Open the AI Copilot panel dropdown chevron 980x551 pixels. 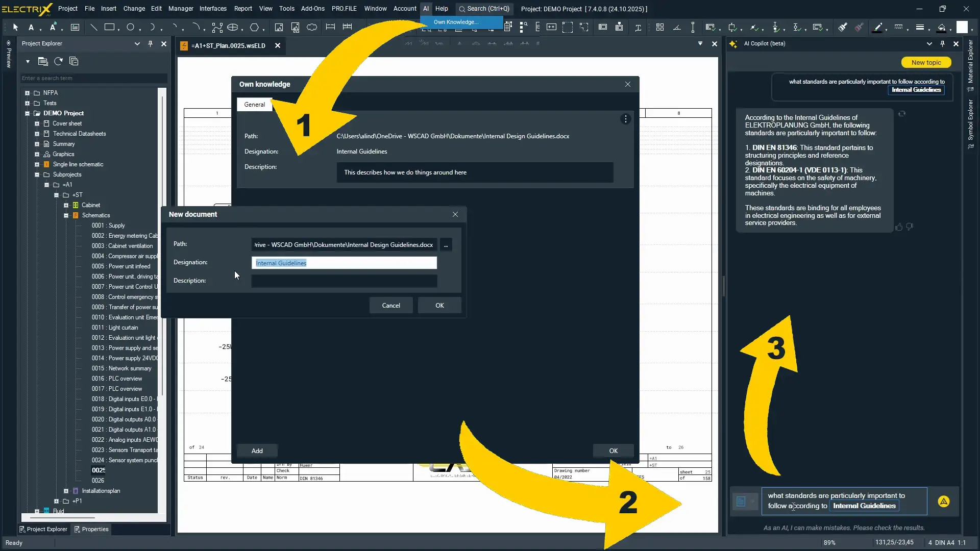929,44
